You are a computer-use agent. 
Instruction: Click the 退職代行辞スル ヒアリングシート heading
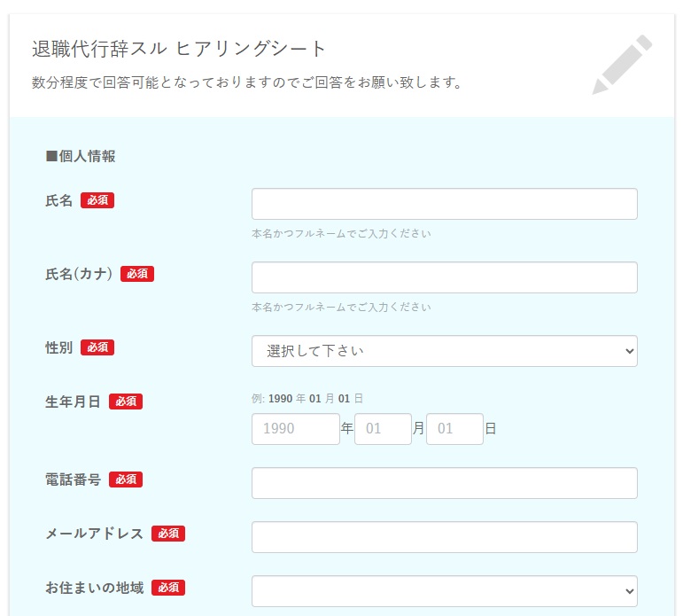click(179, 49)
